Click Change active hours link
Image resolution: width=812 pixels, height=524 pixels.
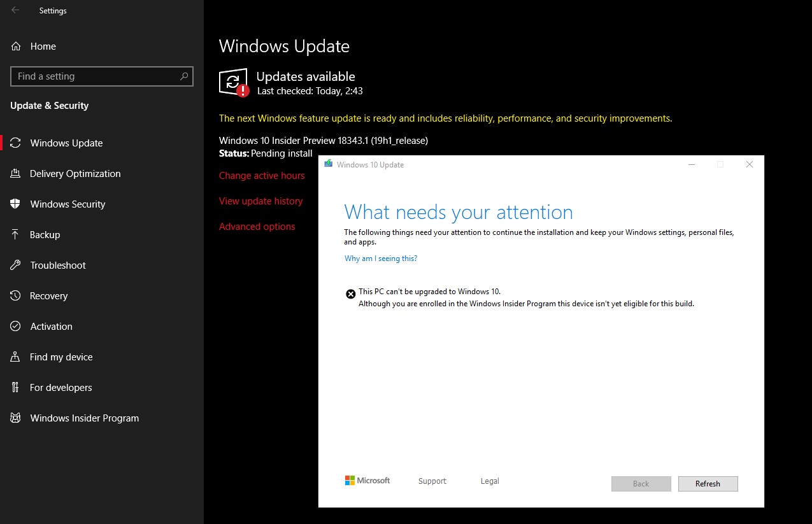click(x=262, y=176)
